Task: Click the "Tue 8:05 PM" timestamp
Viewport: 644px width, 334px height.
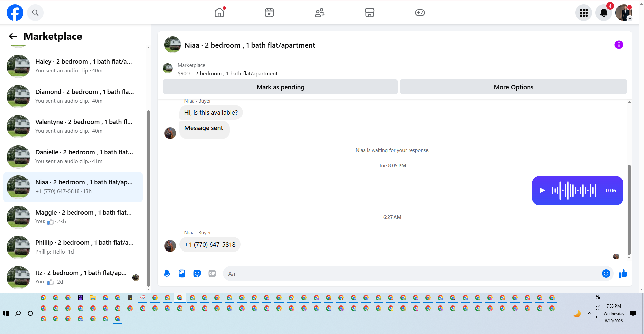Action: (392, 166)
